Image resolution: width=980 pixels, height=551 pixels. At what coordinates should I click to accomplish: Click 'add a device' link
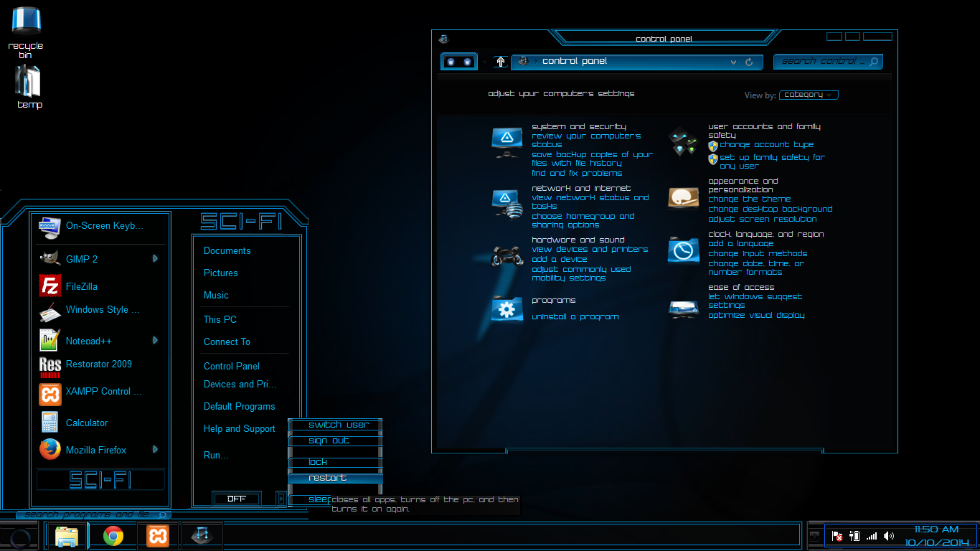pyautogui.click(x=560, y=260)
